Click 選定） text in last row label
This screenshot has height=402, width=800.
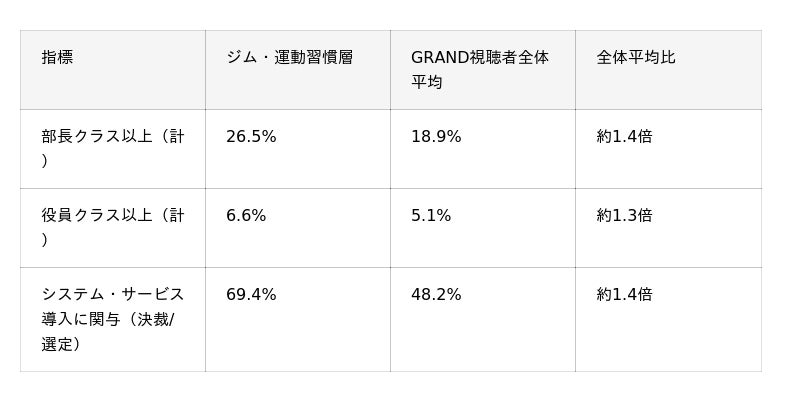pos(61,344)
